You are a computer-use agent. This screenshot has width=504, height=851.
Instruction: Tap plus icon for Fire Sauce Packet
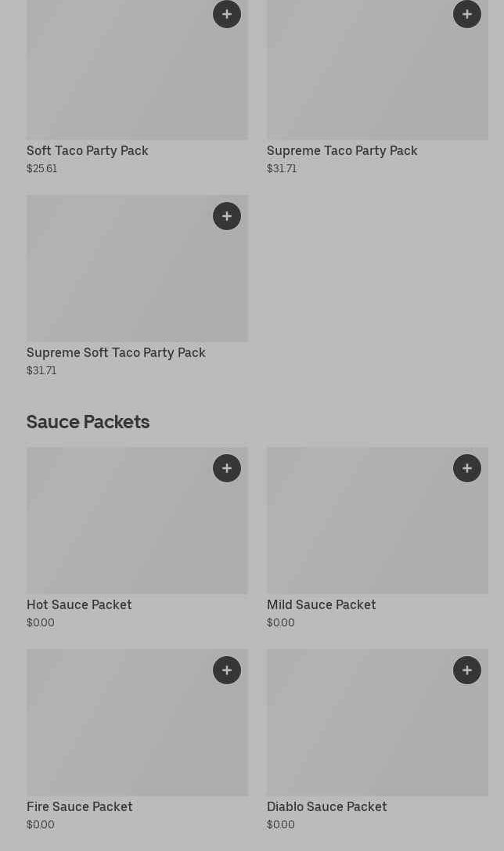(x=227, y=670)
